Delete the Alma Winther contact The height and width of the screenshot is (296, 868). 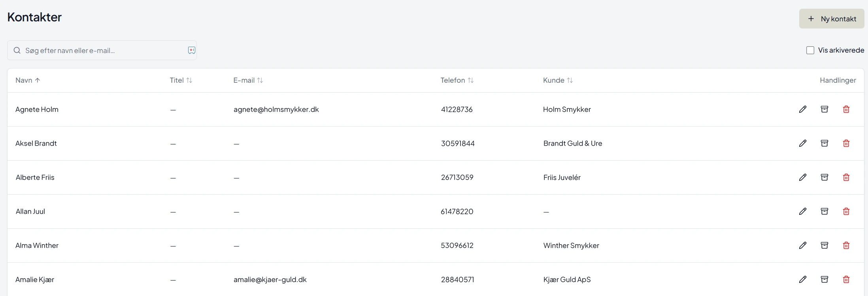click(846, 245)
